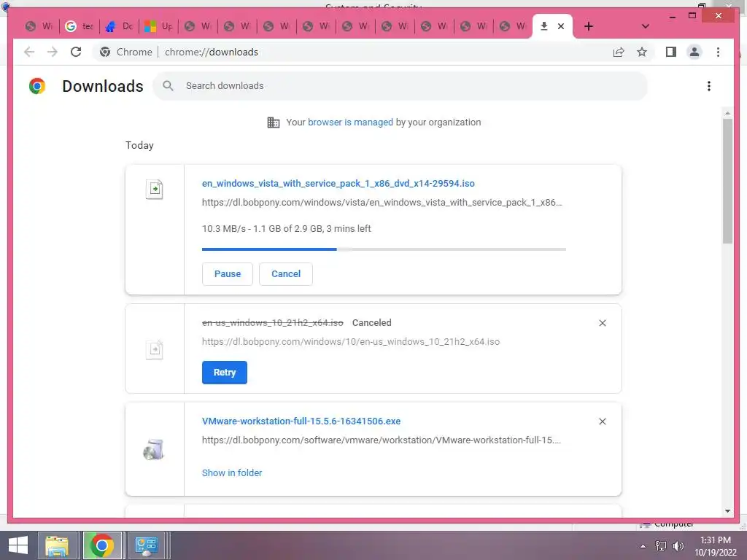Open the network tray icon
The width and height of the screenshot is (747, 560).
[x=661, y=545]
